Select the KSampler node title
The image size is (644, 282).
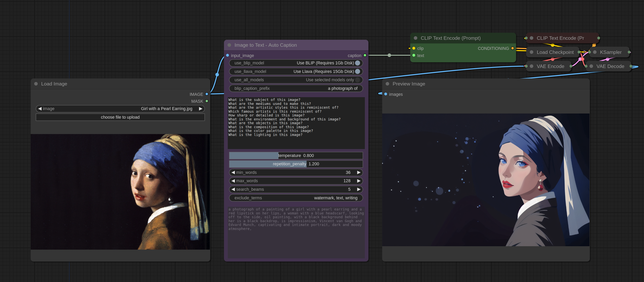[x=610, y=52]
